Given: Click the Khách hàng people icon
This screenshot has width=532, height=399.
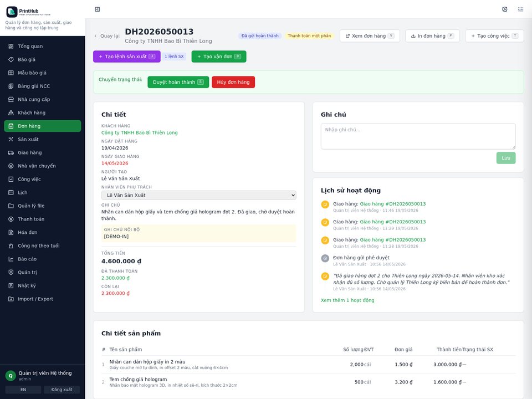Looking at the screenshot, I should tap(11, 112).
